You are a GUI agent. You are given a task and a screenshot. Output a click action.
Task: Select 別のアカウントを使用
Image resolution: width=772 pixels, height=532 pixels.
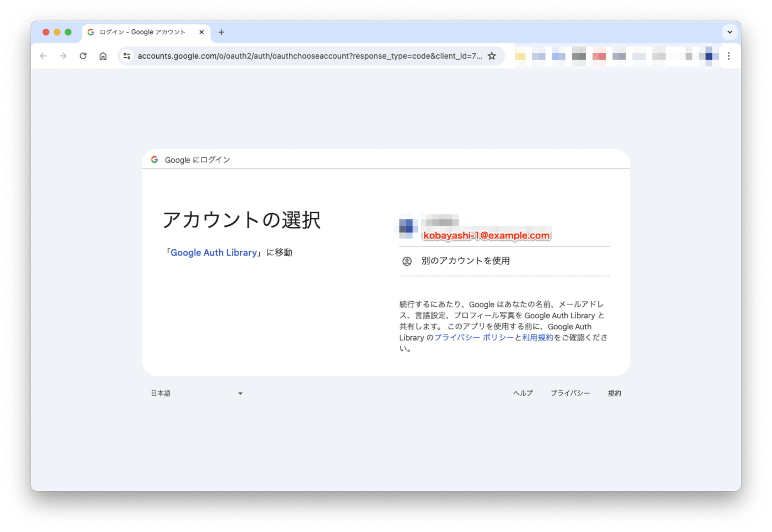coord(505,261)
